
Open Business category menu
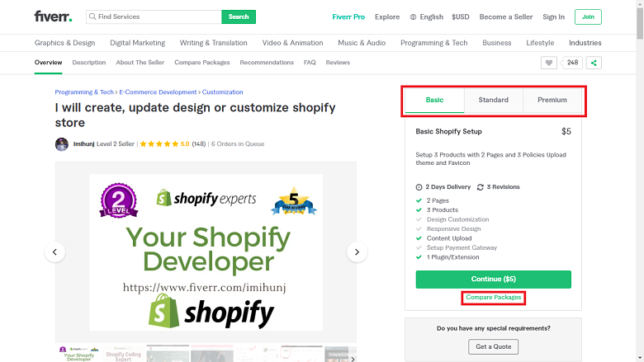point(497,43)
